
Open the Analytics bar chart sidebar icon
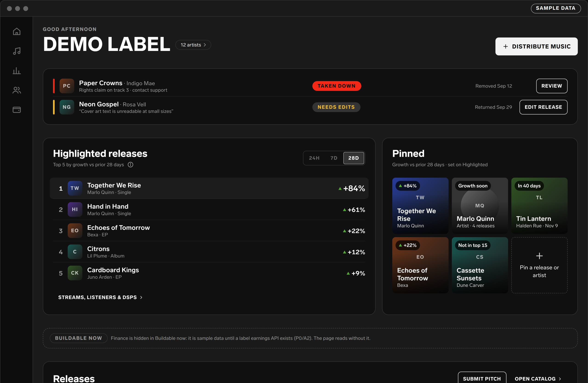[17, 71]
